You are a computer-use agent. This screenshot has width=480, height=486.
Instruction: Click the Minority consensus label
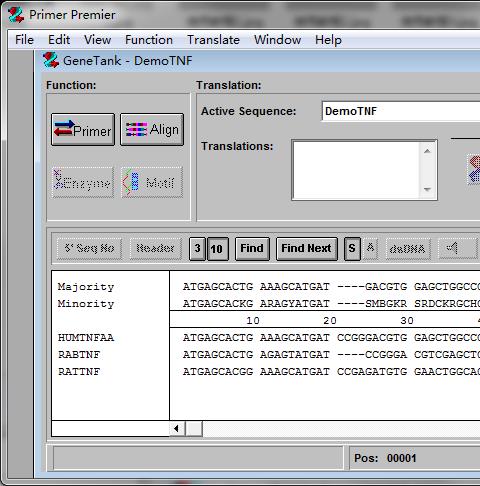(x=86, y=304)
